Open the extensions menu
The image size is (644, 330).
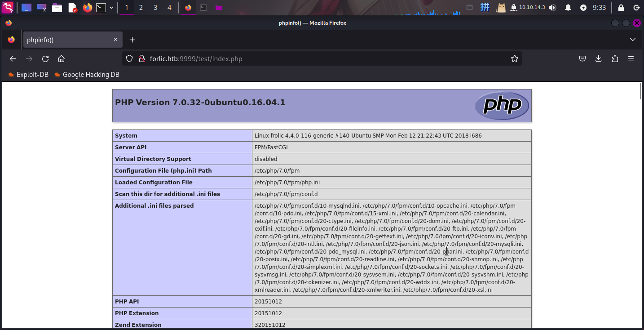click(x=615, y=59)
